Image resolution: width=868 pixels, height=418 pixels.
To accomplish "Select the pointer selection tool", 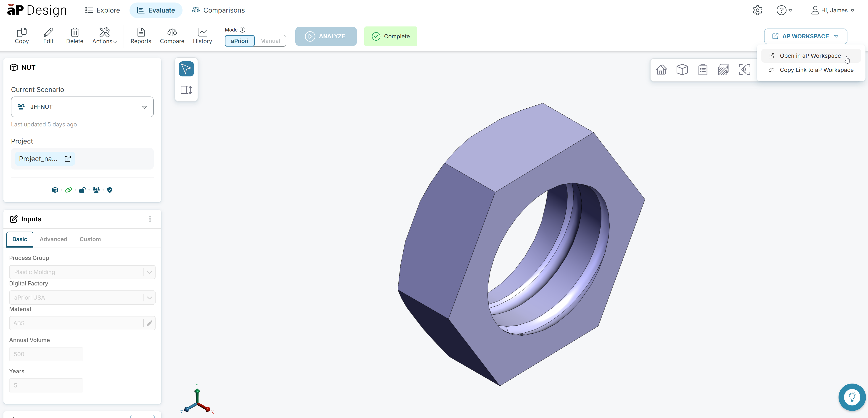I will [186, 69].
